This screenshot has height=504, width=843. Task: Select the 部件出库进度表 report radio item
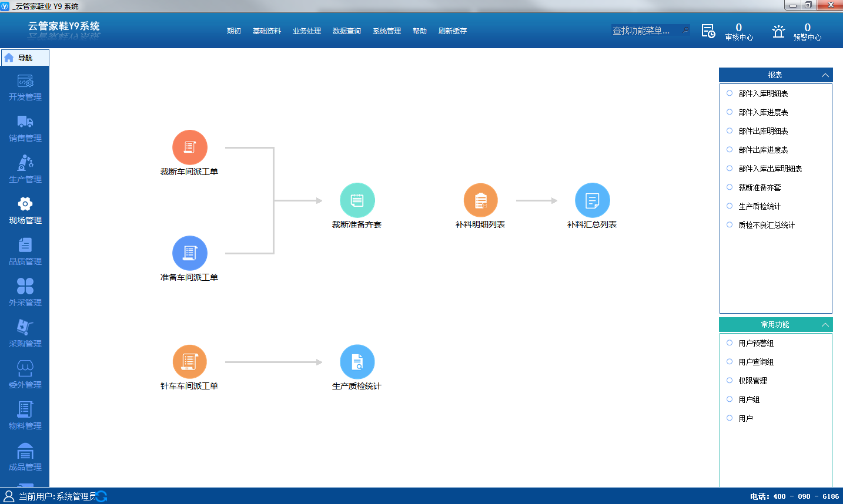[730, 150]
